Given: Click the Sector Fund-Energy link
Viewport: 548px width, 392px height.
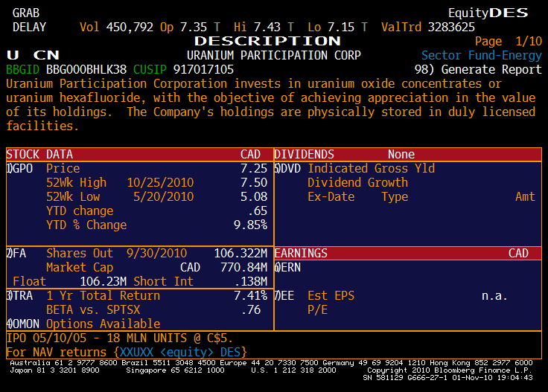Looking at the screenshot, I should (x=481, y=55).
